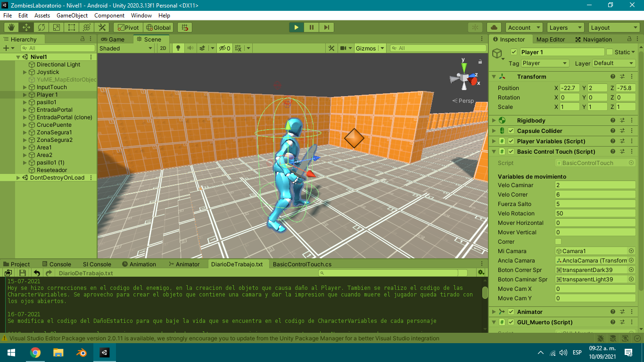Select the Rect tool
Image resolution: width=644 pixels, height=362 pixels.
click(72, 27)
